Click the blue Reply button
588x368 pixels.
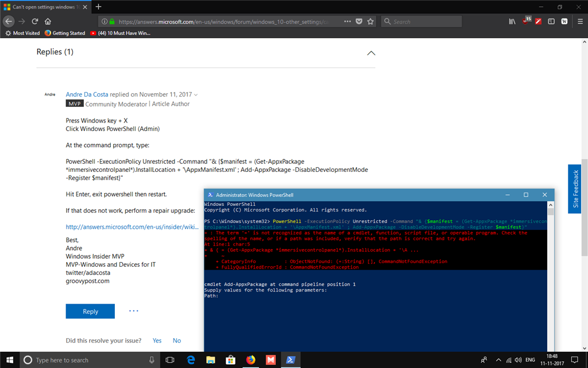pyautogui.click(x=90, y=311)
